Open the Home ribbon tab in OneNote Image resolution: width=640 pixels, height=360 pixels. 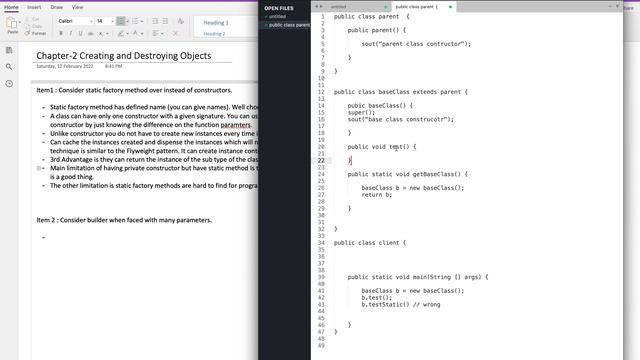(x=11, y=7)
